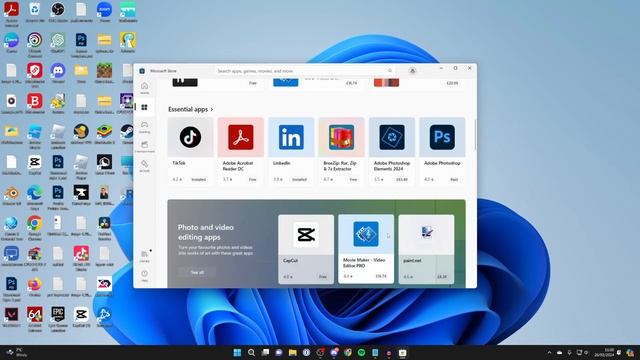
Task: Click See all under Photo and video editing
Action: pyautogui.click(x=197, y=272)
